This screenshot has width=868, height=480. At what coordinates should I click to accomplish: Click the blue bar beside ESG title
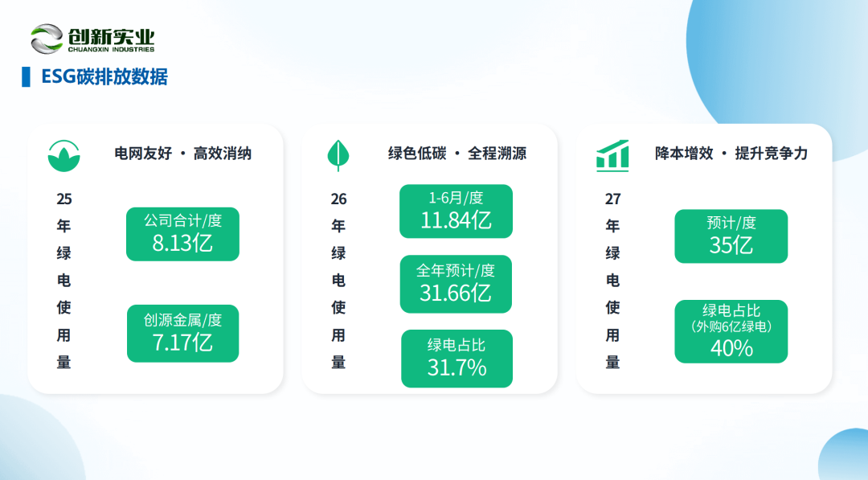coord(26,77)
